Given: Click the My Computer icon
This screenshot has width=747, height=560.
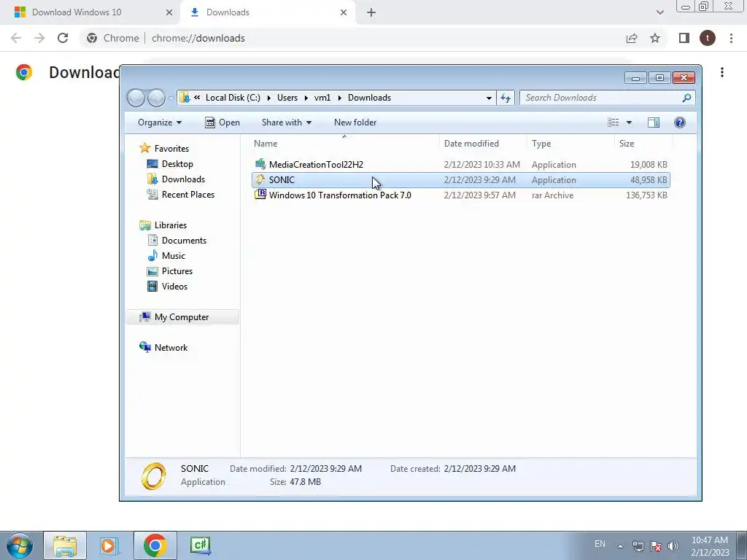Looking at the screenshot, I should point(145,316).
